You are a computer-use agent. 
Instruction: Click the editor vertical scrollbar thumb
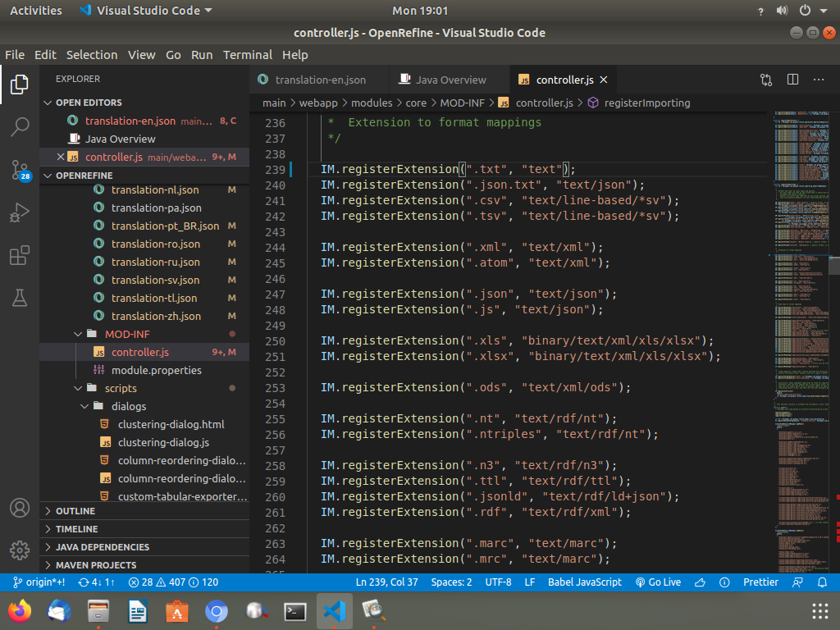tap(834, 267)
